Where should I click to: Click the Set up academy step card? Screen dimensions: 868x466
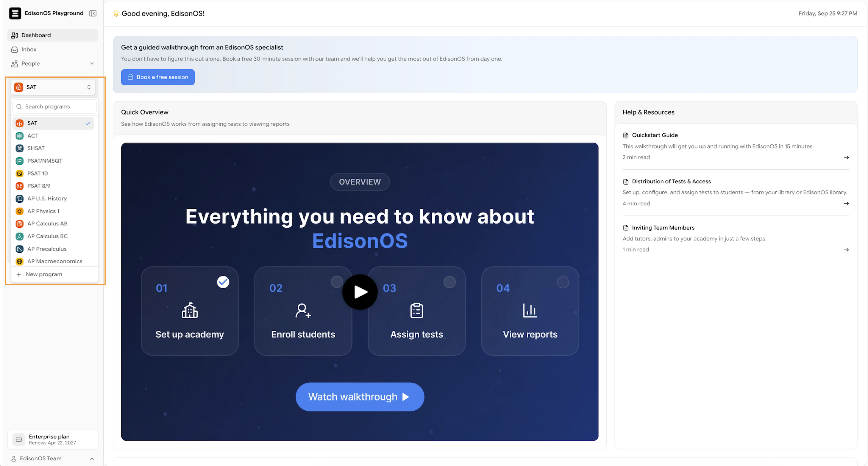(190, 311)
